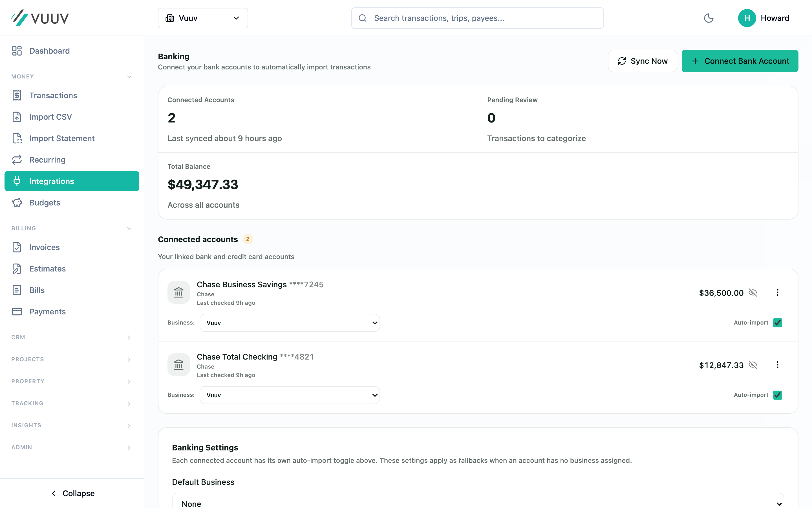The height and width of the screenshot is (508, 812).
Task: Click the Chase Business Savings ****7245 name
Action: 260,284
